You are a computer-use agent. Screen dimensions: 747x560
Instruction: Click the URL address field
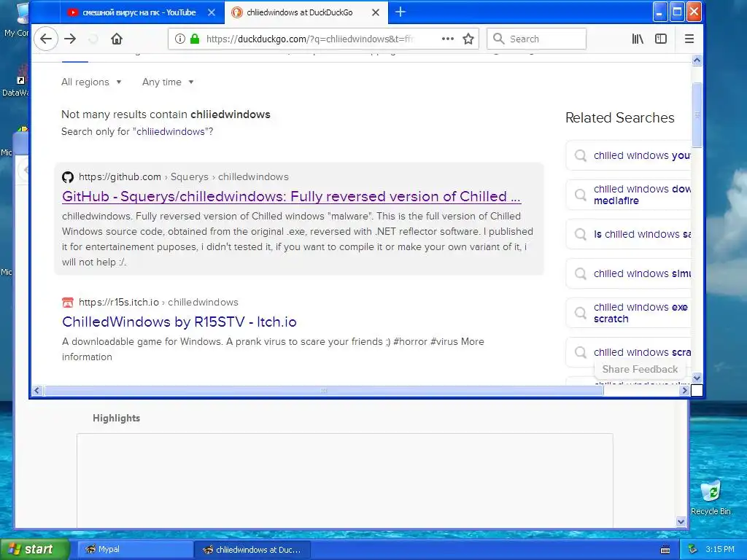click(309, 39)
